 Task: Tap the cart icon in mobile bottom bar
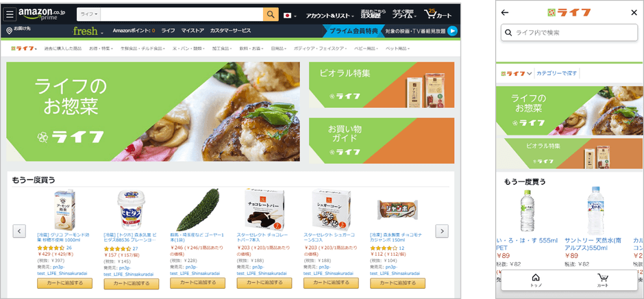(x=603, y=280)
